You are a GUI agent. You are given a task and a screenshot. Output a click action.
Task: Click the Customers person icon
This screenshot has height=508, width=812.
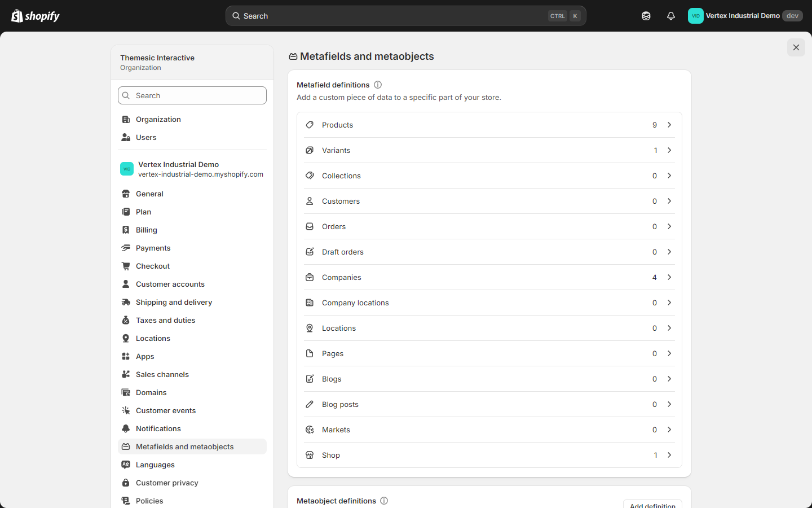point(310,201)
